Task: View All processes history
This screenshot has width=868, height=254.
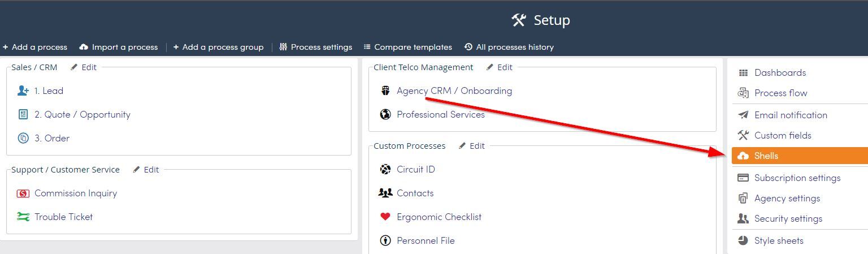Action: click(x=509, y=47)
